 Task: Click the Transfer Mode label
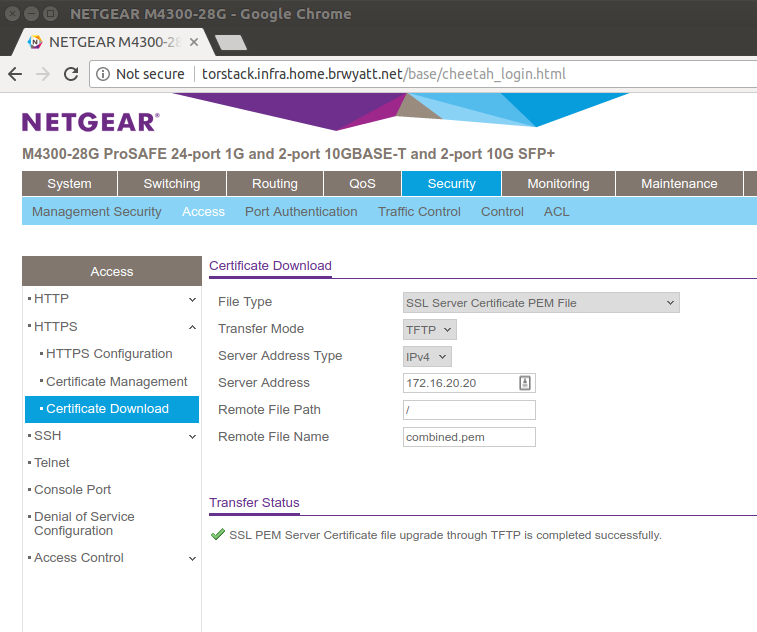261,329
